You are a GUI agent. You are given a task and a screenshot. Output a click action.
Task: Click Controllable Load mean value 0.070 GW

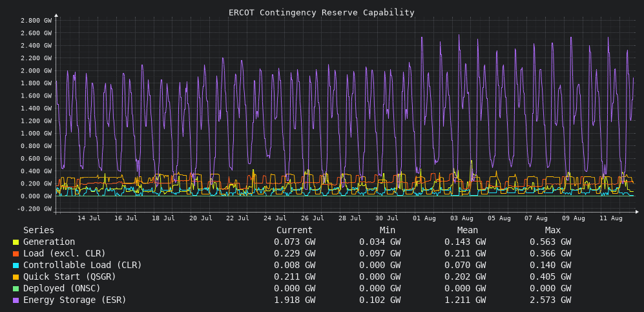coord(465,265)
